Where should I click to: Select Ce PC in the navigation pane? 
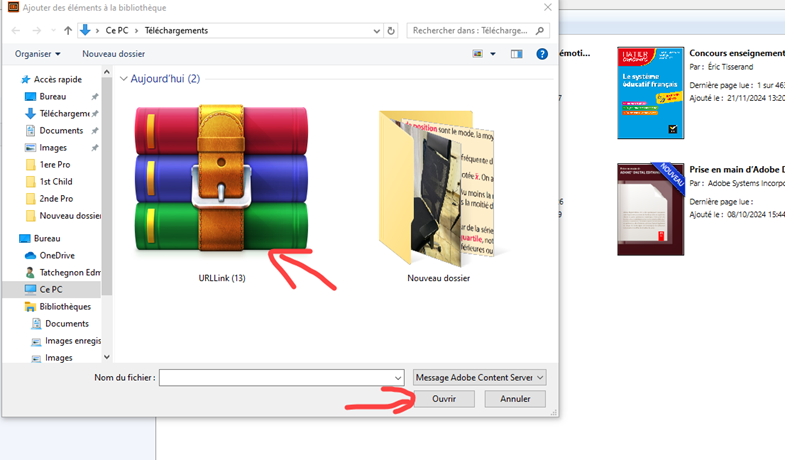[51, 289]
